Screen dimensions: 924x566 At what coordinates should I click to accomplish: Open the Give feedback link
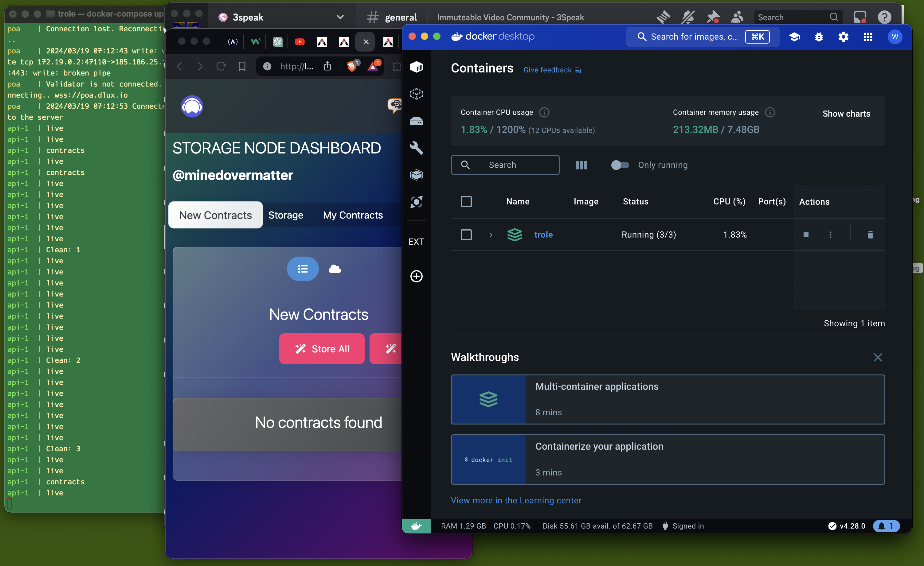point(552,70)
